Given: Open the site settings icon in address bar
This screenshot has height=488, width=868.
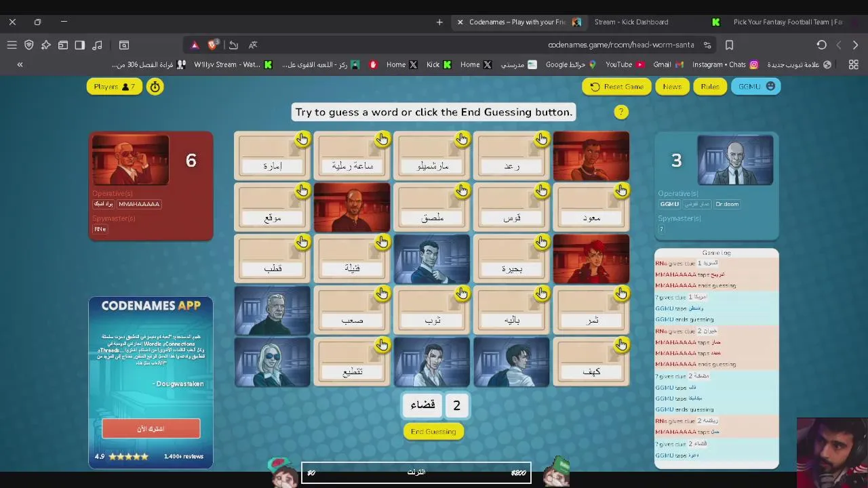Looking at the screenshot, I should click(707, 45).
